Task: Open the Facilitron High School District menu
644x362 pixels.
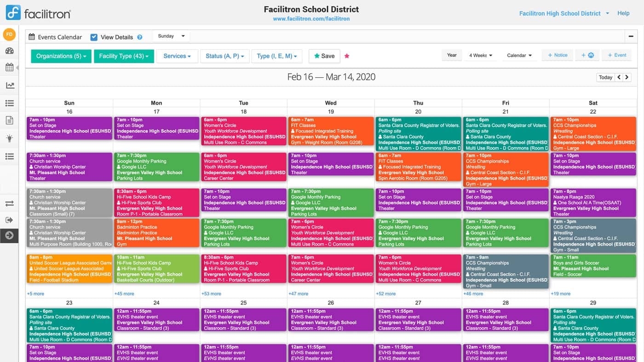Action: pyautogui.click(x=560, y=13)
